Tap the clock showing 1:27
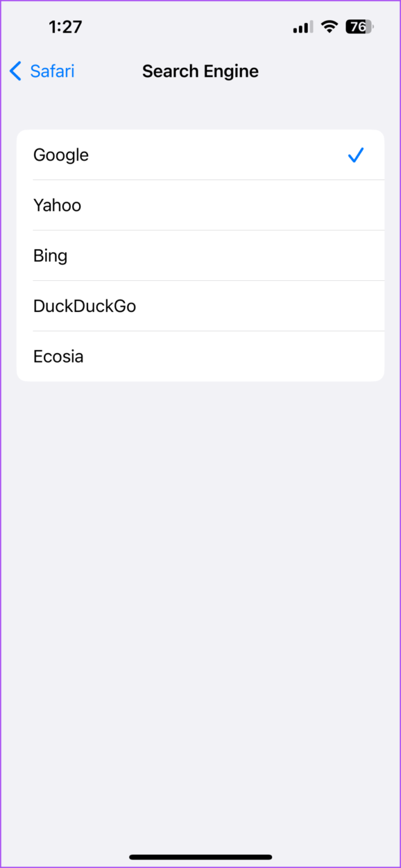This screenshot has height=868, width=401. (65, 26)
